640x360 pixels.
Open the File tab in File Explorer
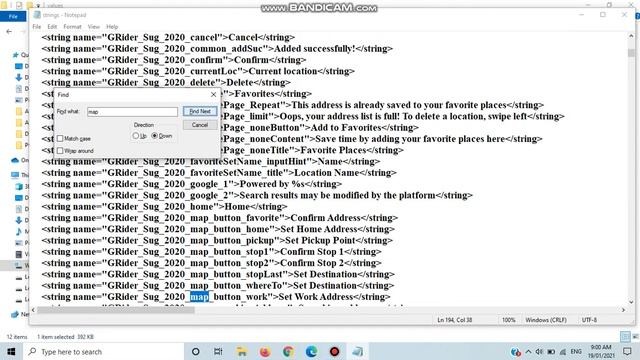point(13,16)
